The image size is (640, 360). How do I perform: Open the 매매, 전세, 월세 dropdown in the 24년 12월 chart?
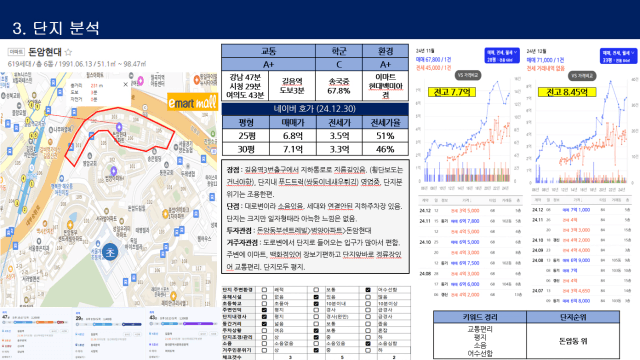point(618,56)
